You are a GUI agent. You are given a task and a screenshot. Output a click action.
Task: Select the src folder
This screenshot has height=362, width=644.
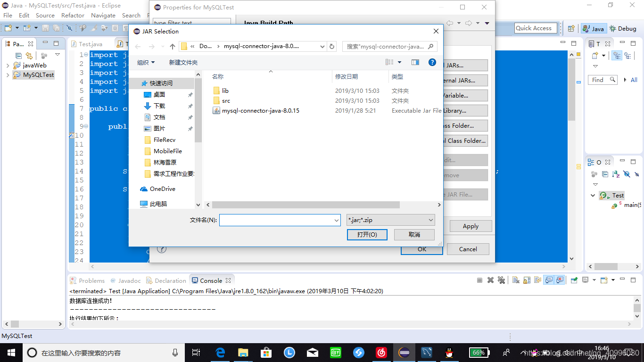coord(226,100)
